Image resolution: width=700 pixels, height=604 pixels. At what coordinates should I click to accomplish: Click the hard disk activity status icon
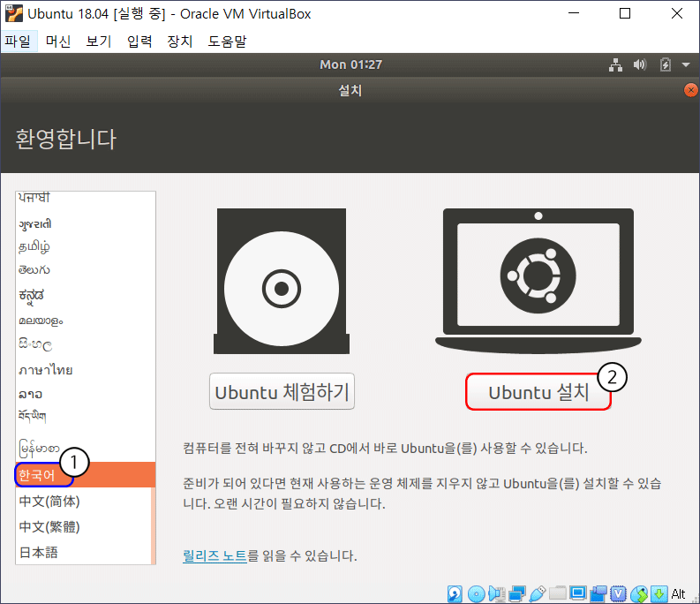[455, 593]
